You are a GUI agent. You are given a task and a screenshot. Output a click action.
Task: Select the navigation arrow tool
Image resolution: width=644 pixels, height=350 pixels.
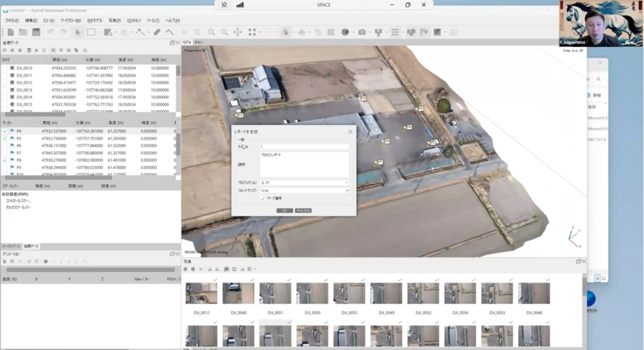click(78, 32)
